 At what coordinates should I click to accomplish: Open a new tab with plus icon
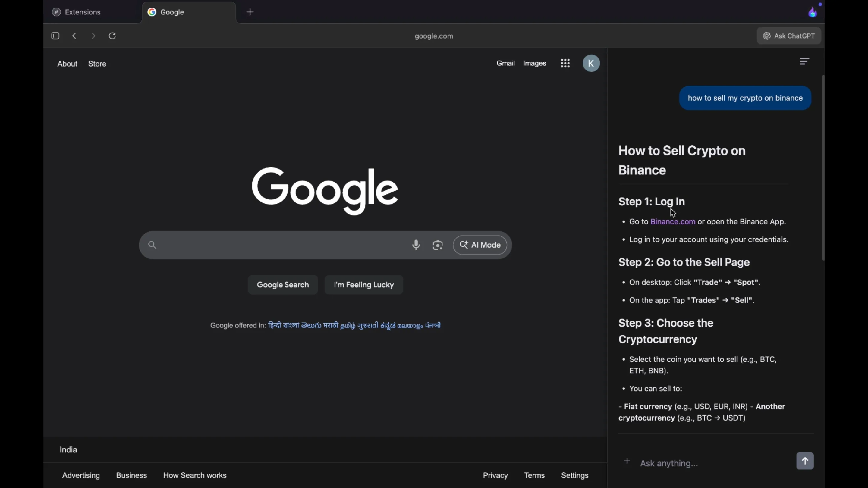point(250,12)
